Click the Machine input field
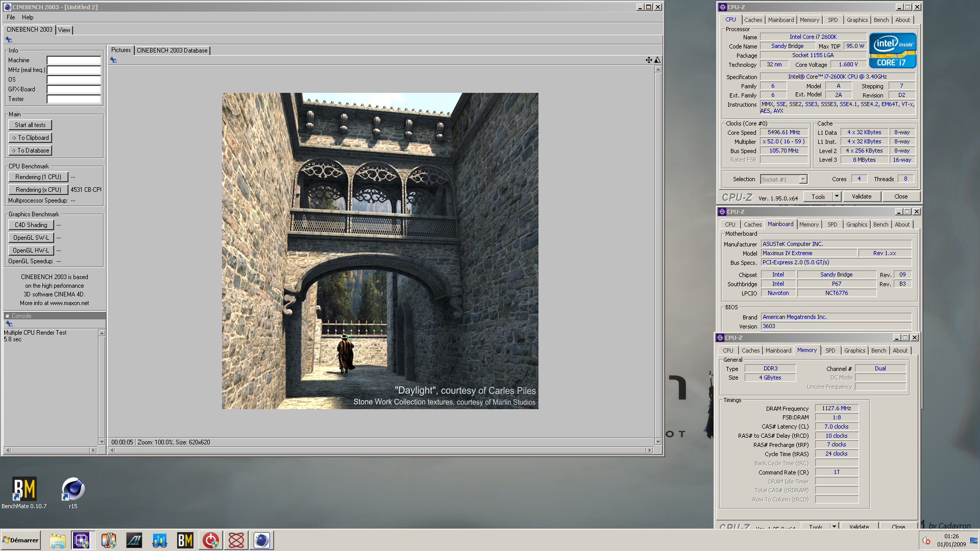This screenshot has width=980, height=551. 74,60
